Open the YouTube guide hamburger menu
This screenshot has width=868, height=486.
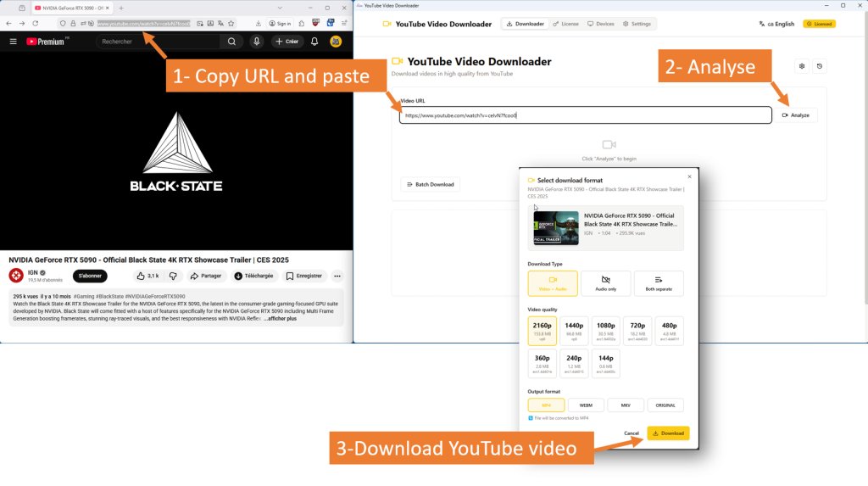point(14,42)
